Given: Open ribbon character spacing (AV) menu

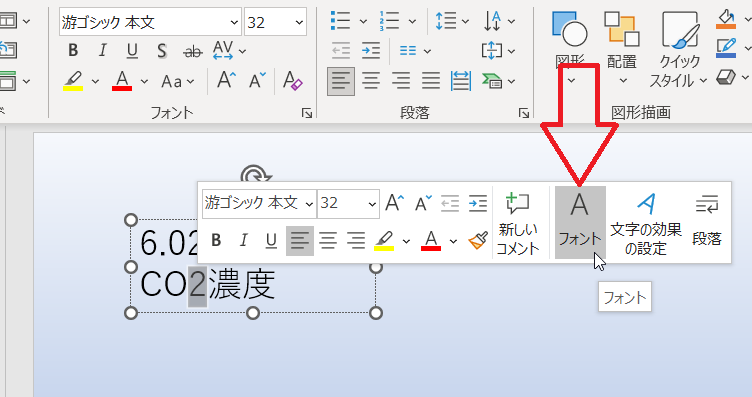Looking at the screenshot, I should click(229, 50).
